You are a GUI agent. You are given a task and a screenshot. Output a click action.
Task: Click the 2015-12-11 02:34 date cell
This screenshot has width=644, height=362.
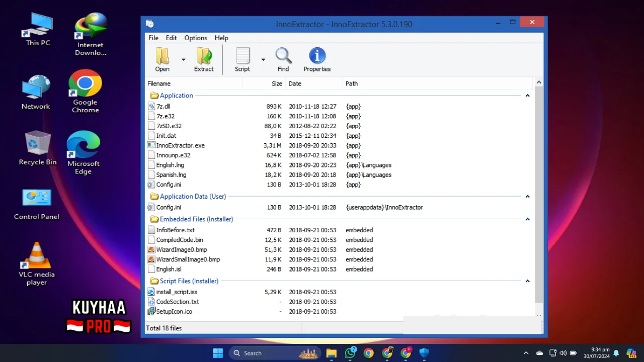312,136
